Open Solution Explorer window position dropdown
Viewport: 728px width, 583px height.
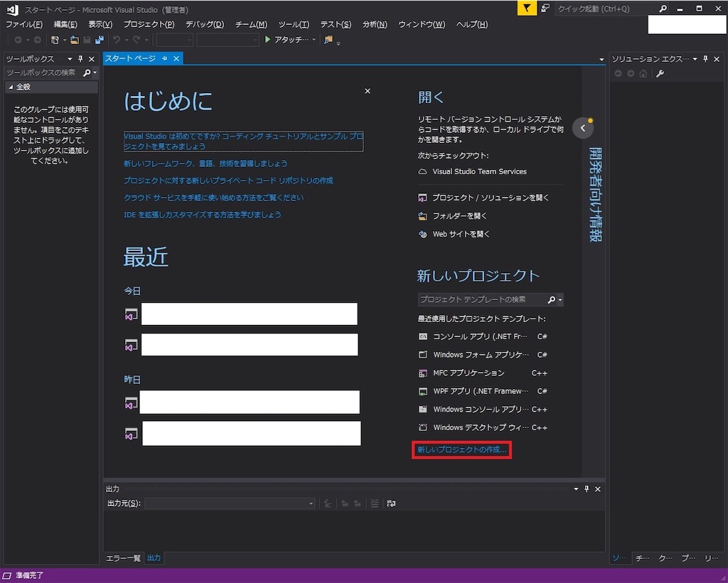(695, 59)
